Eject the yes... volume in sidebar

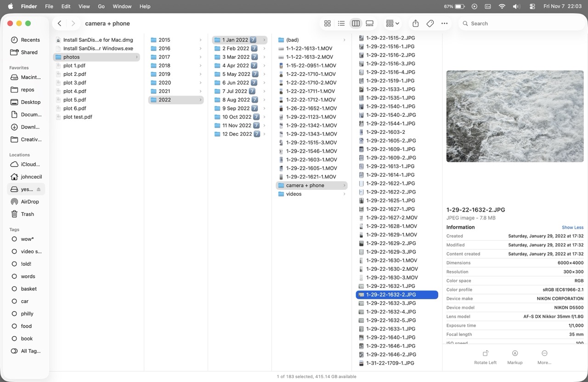[x=39, y=189]
